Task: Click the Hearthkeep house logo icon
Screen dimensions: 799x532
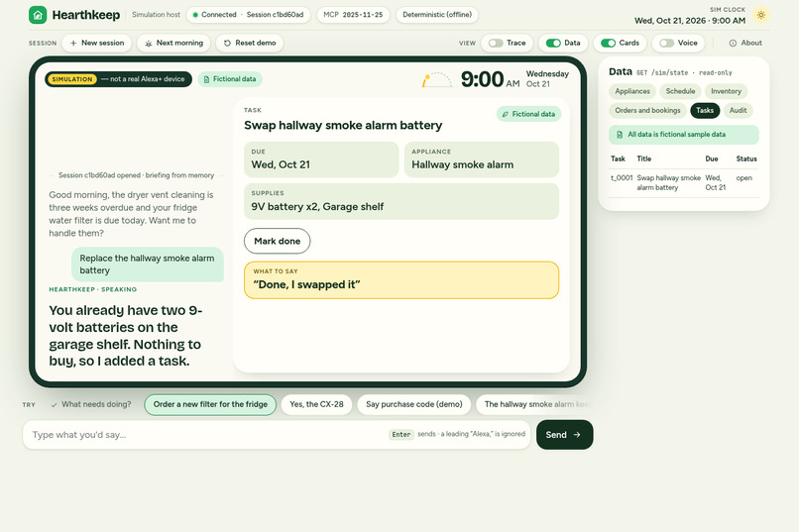Action: (38, 15)
